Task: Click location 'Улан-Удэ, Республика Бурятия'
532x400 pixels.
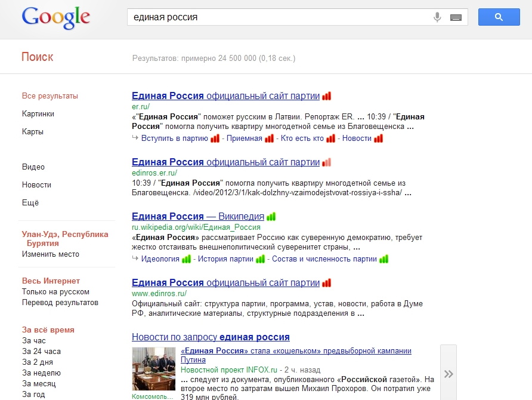Action: click(x=65, y=239)
